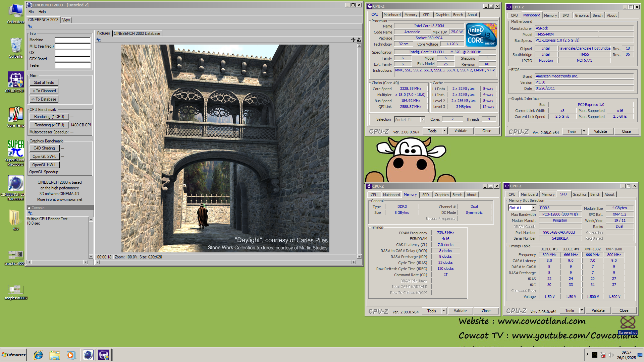Open the Core Temp desktop shortcut
Image resolution: width=644 pixels, height=362 pixels.
click(15, 117)
